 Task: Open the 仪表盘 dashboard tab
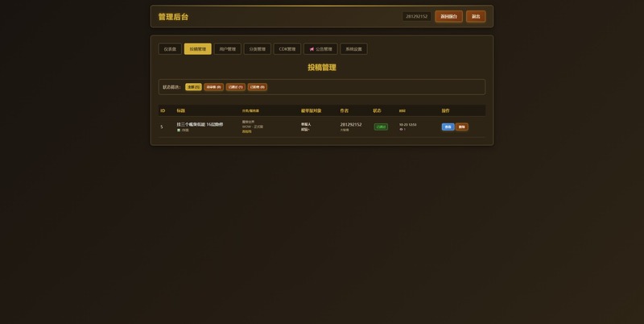pos(170,49)
